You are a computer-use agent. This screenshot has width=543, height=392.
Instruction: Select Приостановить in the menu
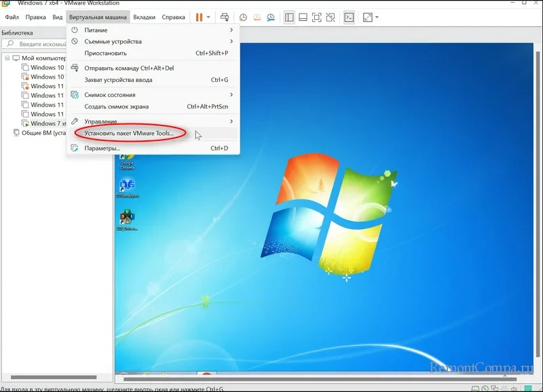pyautogui.click(x=153, y=54)
